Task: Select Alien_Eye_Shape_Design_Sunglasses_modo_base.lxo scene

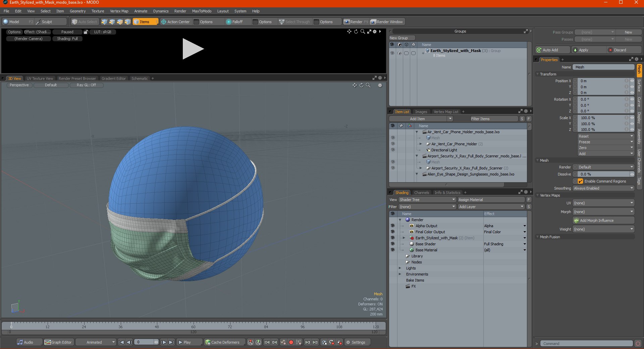Action: pyautogui.click(x=471, y=174)
